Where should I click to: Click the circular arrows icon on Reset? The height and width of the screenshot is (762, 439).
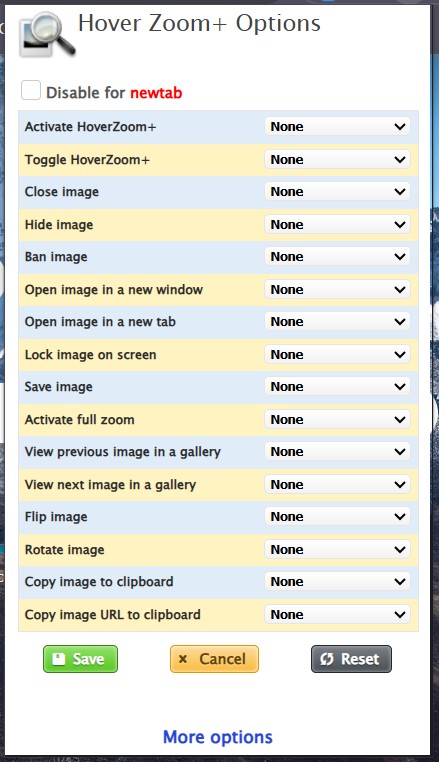coord(327,659)
